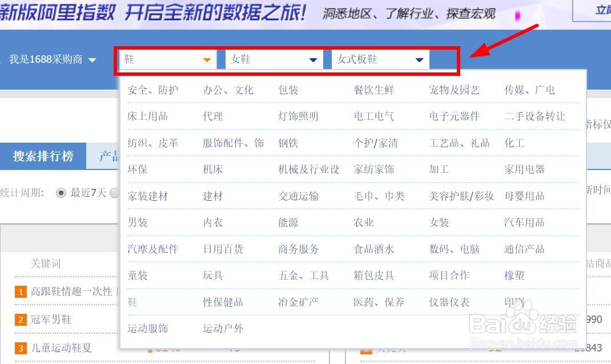Select 男装 category entry
611x364 pixels.
pyautogui.click(x=138, y=223)
